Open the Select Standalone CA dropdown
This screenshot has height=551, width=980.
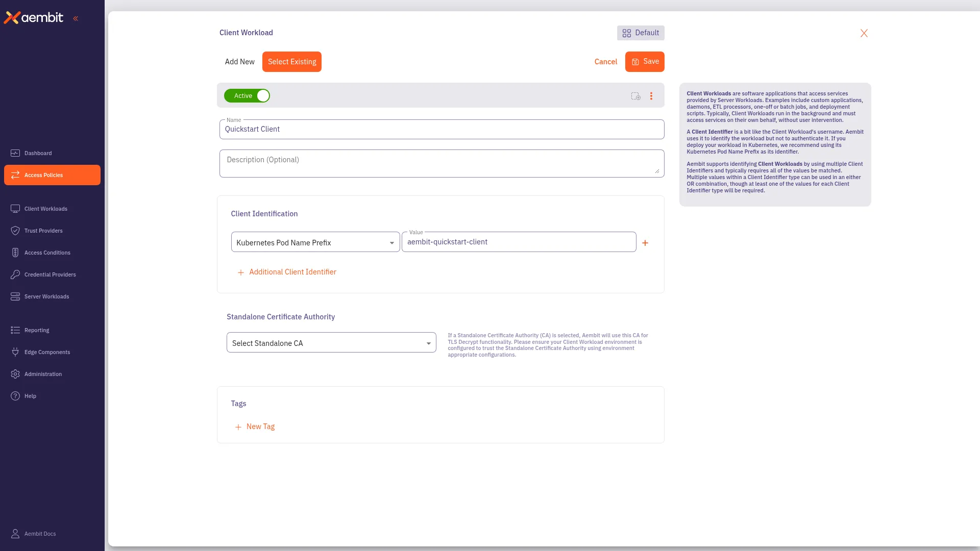(x=331, y=343)
